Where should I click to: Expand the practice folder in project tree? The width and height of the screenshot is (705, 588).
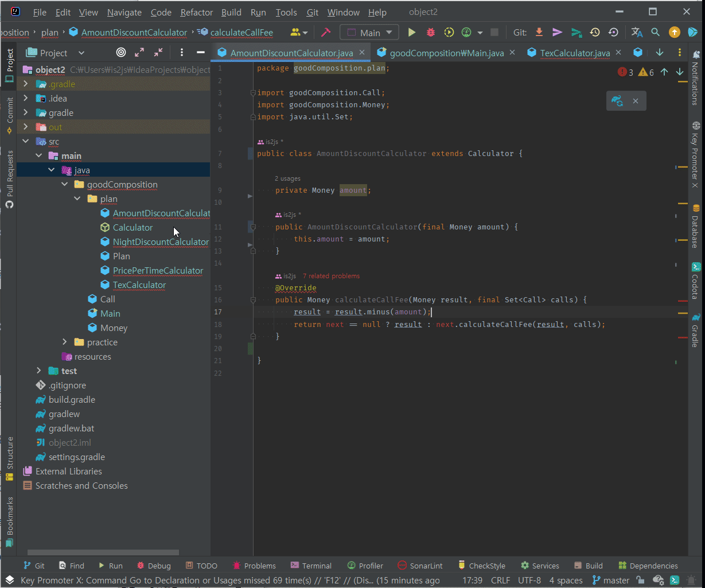click(x=65, y=342)
